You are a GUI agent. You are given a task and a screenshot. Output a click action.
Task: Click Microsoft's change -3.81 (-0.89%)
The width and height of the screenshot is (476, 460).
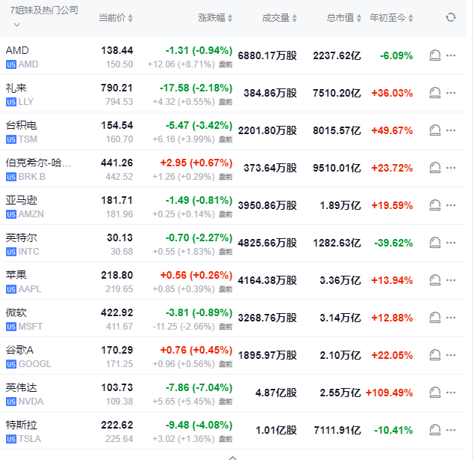199,313
